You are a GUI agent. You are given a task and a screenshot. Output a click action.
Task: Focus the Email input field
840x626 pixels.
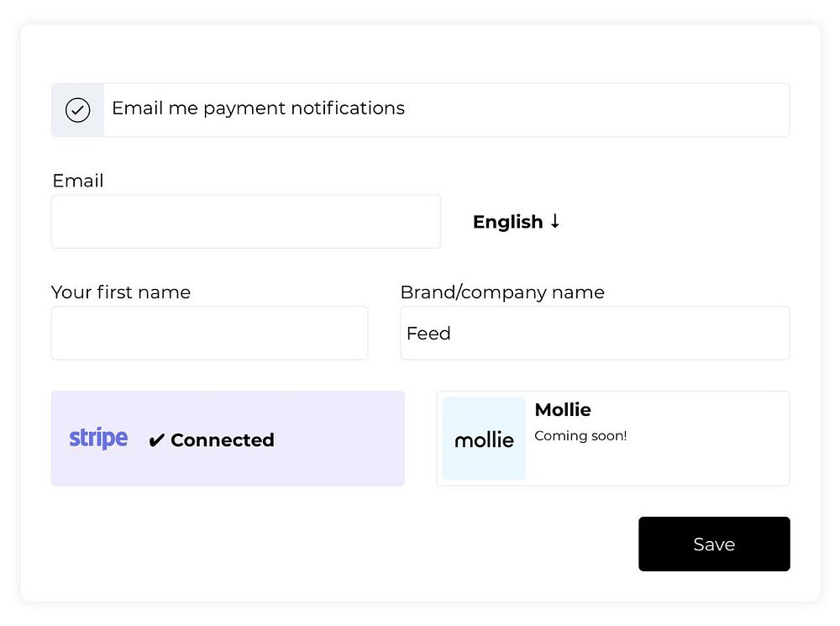(x=245, y=222)
